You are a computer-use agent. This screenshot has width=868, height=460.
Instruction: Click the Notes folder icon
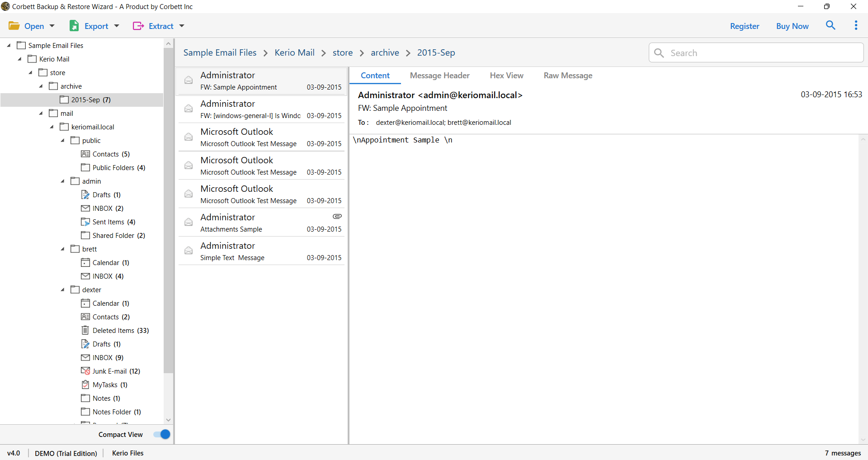click(85, 398)
